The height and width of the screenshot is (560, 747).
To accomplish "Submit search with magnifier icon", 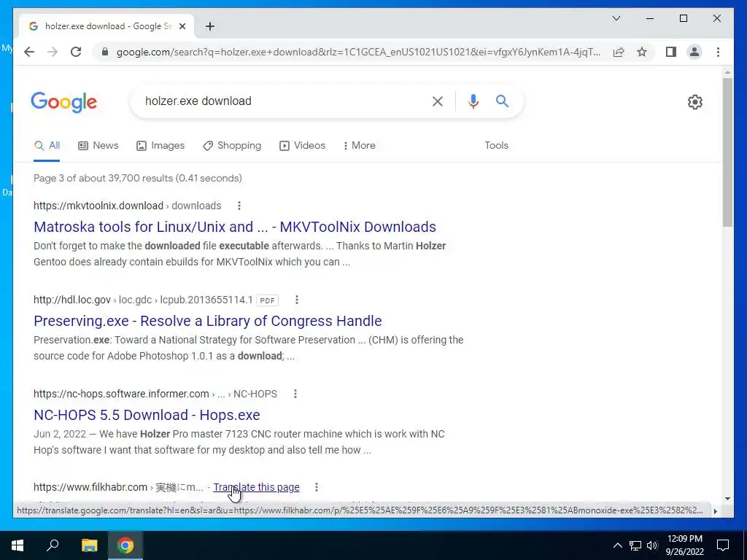I will coord(502,101).
